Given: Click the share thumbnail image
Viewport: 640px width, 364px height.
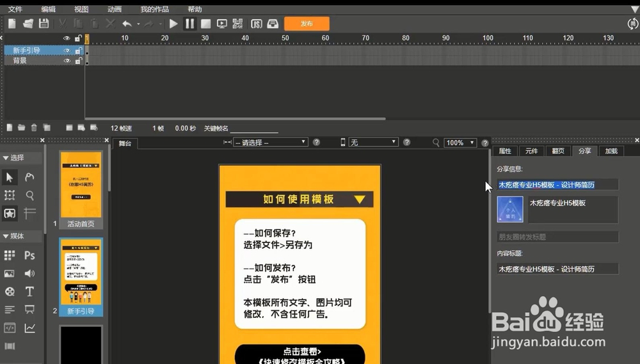Looking at the screenshot, I should point(510,209).
